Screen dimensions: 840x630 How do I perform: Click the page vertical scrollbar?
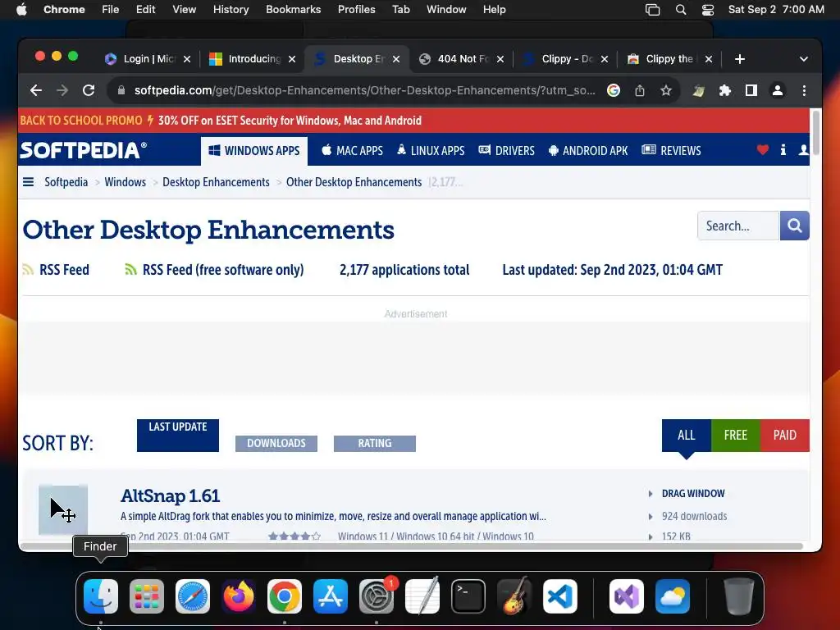pyautogui.click(x=816, y=134)
